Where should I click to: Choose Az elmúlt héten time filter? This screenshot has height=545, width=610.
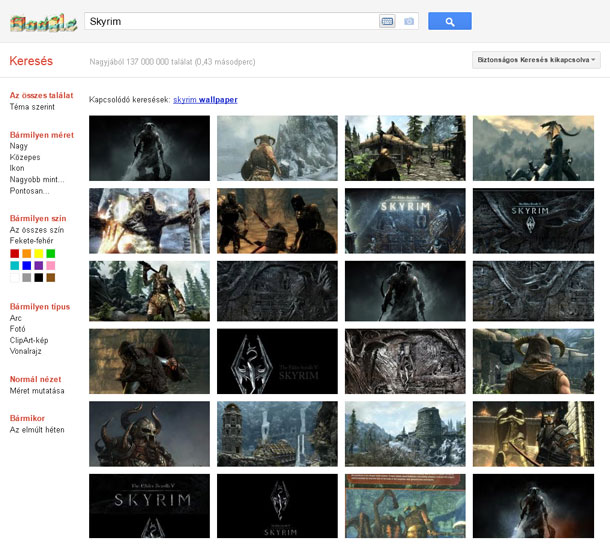(37, 430)
